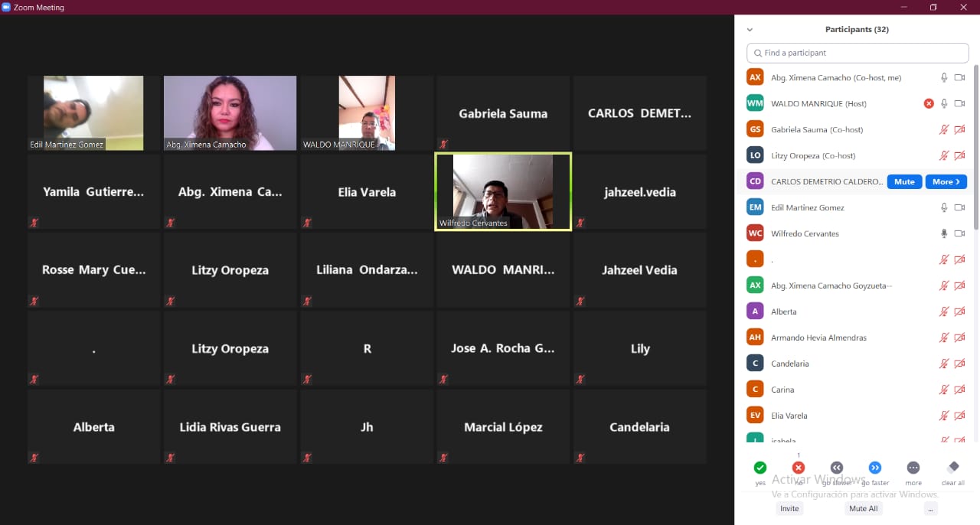Click the Invite button
Viewport: 980px width, 525px height.
pos(789,509)
